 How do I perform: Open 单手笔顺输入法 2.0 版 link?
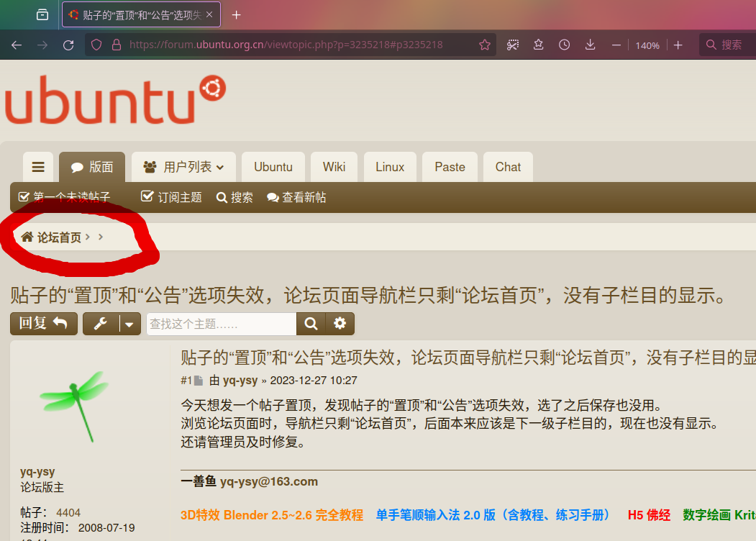pos(493,515)
